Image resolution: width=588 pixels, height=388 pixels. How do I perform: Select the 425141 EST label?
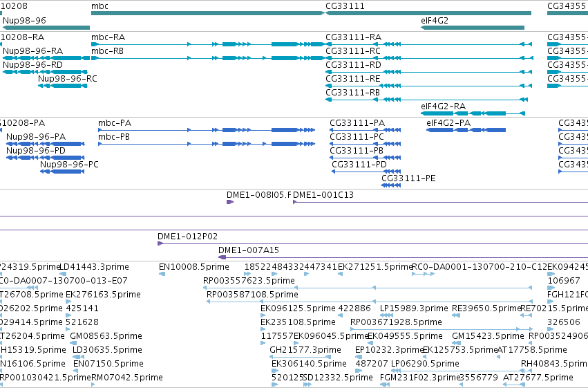point(82,309)
